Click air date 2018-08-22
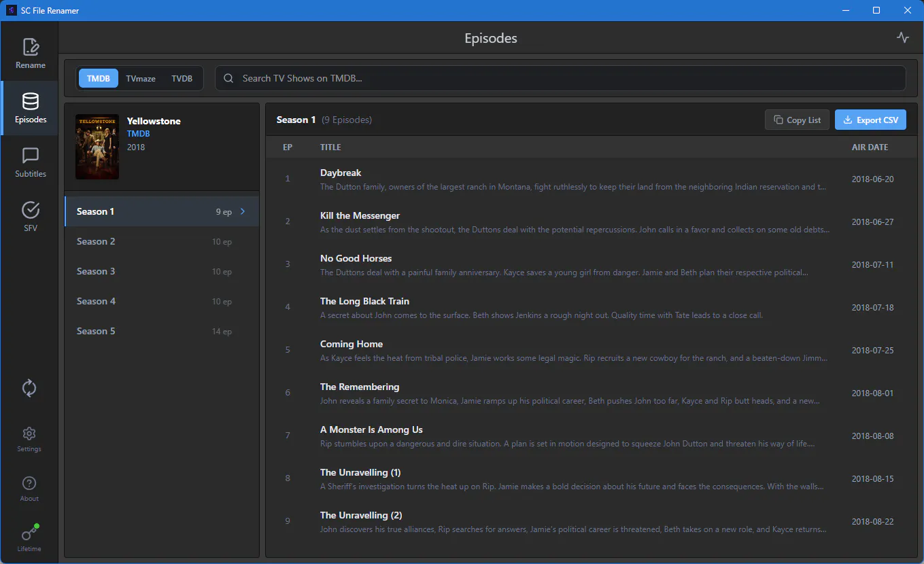The height and width of the screenshot is (564, 924). [872, 522]
